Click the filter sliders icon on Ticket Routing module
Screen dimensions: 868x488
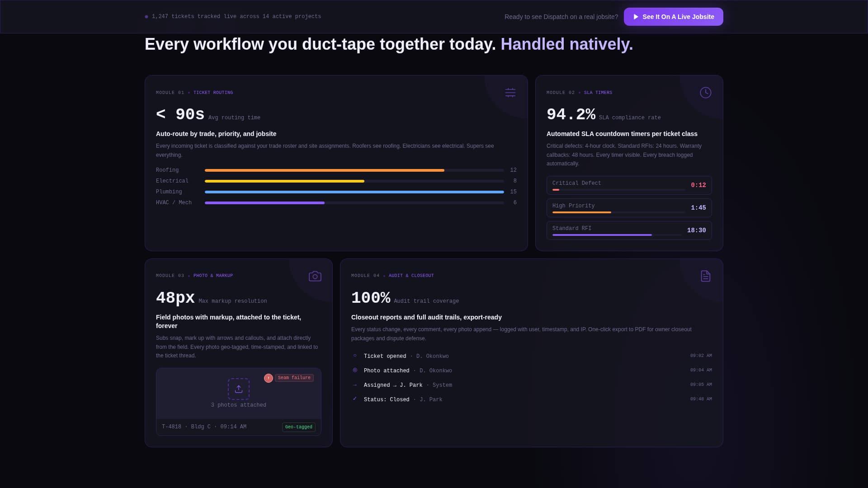(x=510, y=92)
